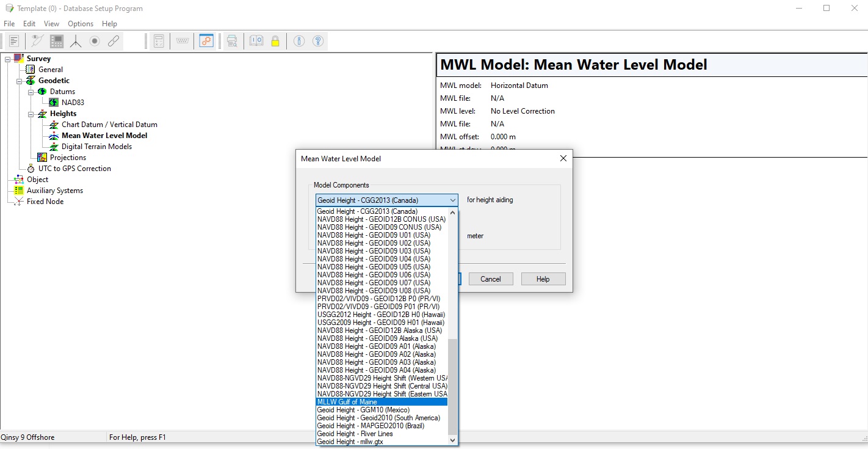
Task: Click the question mark help icon
Action: click(x=317, y=41)
